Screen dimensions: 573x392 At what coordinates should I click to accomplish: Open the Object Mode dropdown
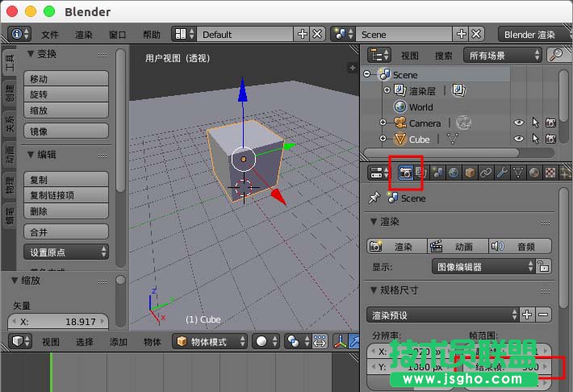pos(209,341)
